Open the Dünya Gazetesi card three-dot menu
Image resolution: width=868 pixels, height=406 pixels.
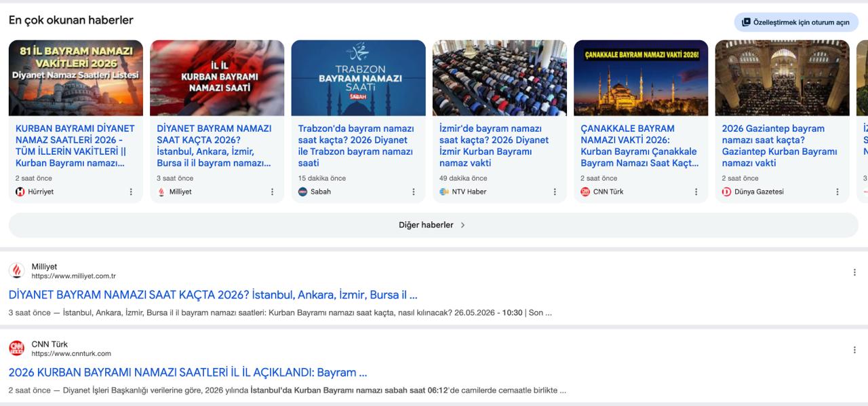click(x=837, y=192)
